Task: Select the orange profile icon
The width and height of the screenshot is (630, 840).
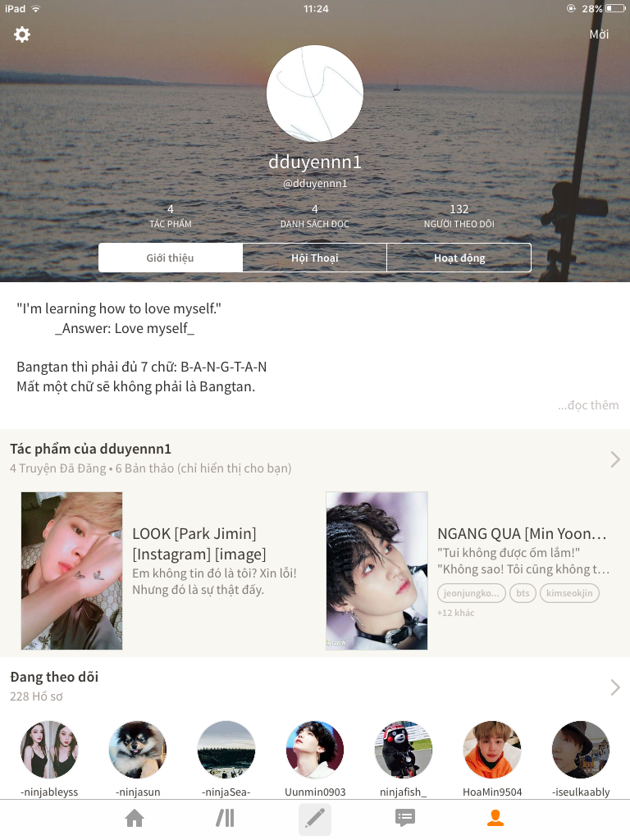Action: (495, 818)
